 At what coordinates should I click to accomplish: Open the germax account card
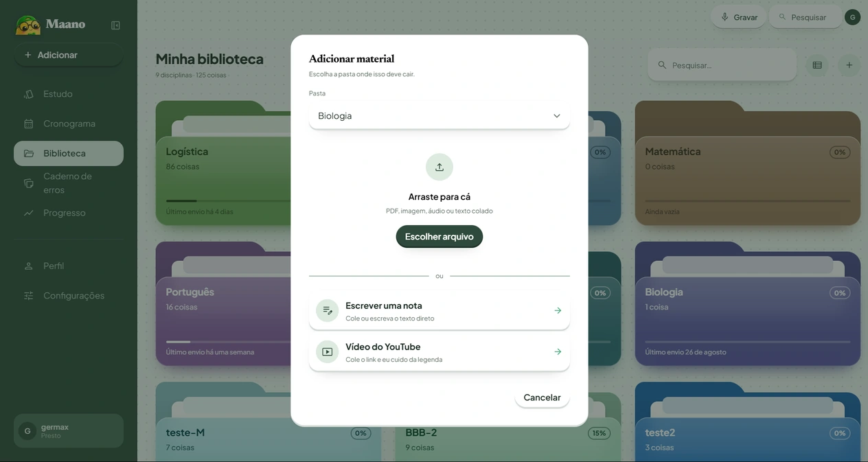(69, 430)
